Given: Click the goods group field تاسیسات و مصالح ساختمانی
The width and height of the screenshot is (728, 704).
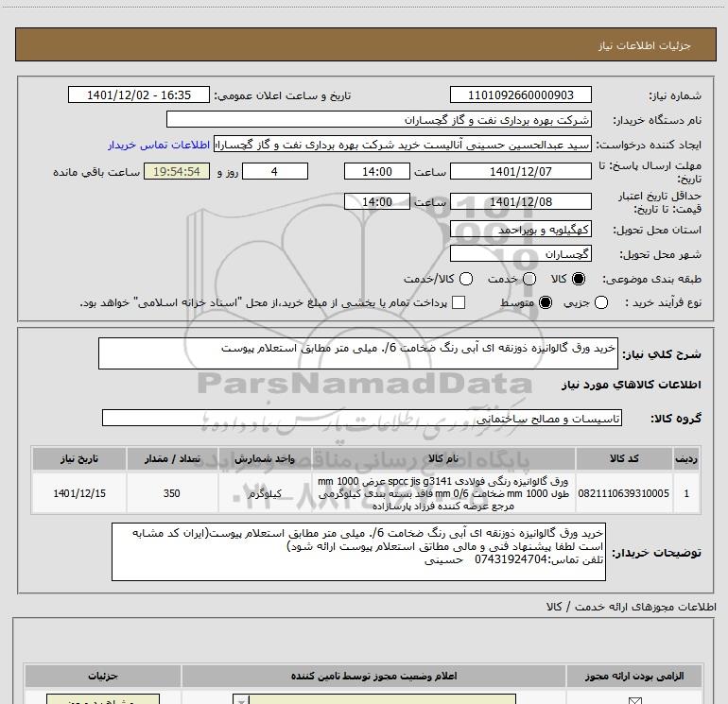Looking at the screenshot, I should coord(362,418).
